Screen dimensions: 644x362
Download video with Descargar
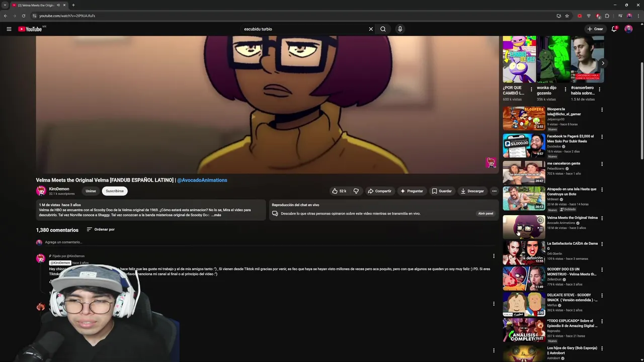tap(472, 191)
